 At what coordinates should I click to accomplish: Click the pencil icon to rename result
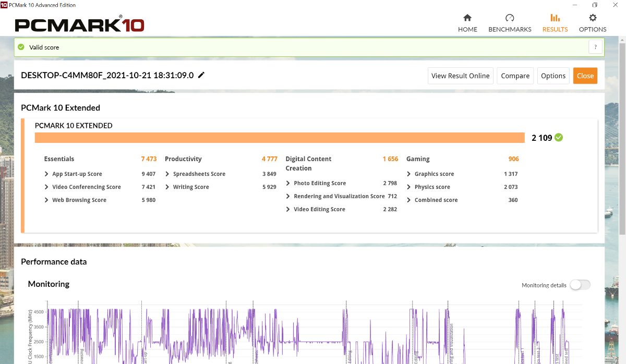point(201,75)
